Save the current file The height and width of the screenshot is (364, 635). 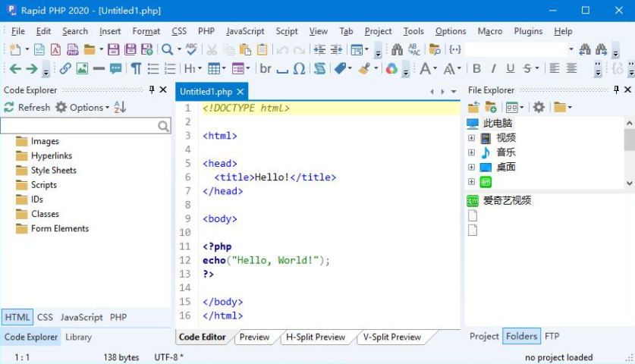[x=113, y=49]
